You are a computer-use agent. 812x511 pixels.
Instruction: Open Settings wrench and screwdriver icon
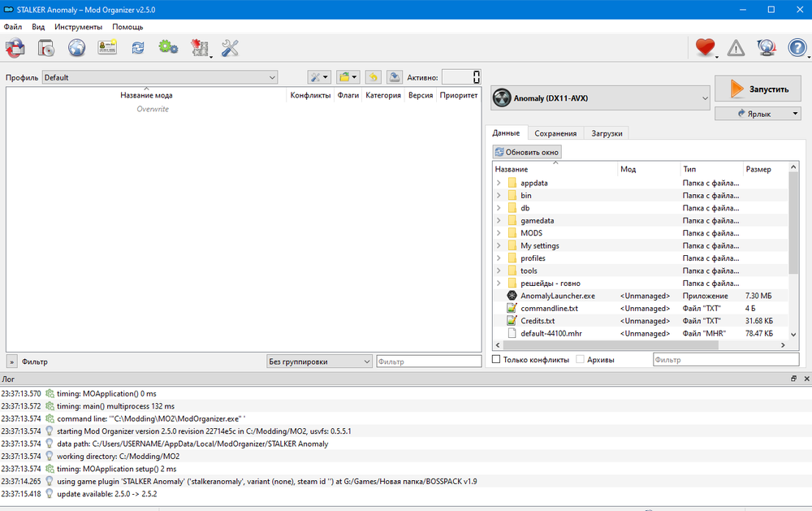[230, 48]
